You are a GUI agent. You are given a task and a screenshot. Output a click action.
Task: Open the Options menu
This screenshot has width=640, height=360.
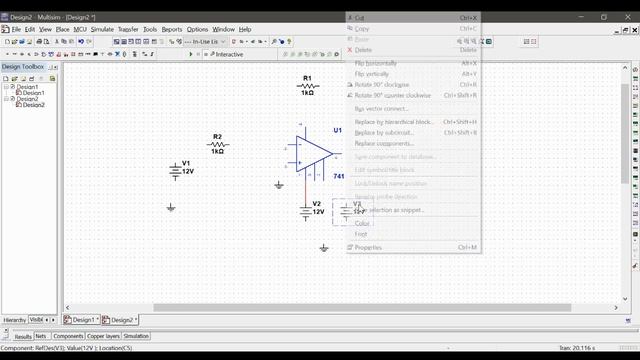(198, 29)
